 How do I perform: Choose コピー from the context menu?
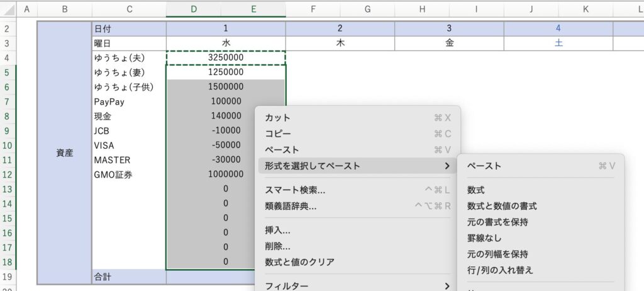tap(278, 134)
